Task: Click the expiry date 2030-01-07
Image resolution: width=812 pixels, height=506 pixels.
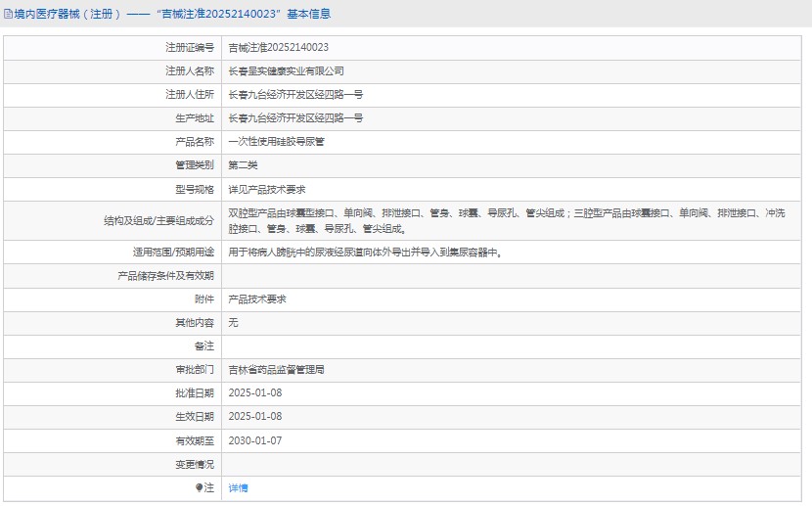Action: [x=254, y=440]
